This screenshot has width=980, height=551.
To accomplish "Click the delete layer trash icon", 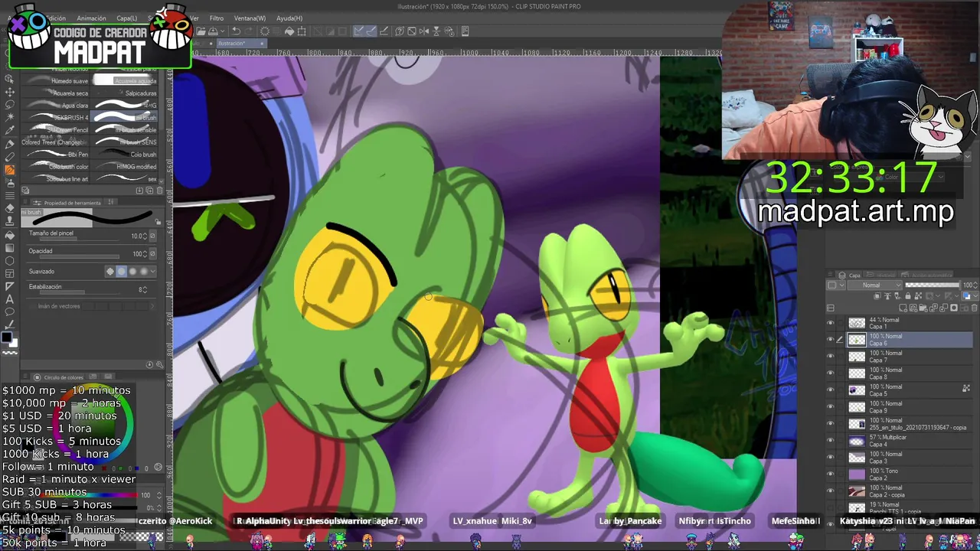I will coord(975,308).
